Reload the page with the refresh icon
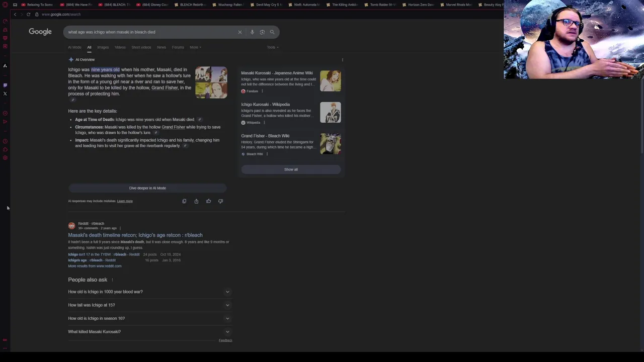The height and width of the screenshot is (362, 644). coord(29,14)
